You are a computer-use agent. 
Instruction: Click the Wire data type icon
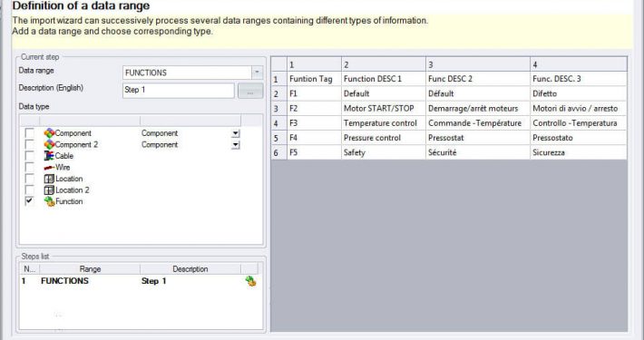[x=49, y=167]
